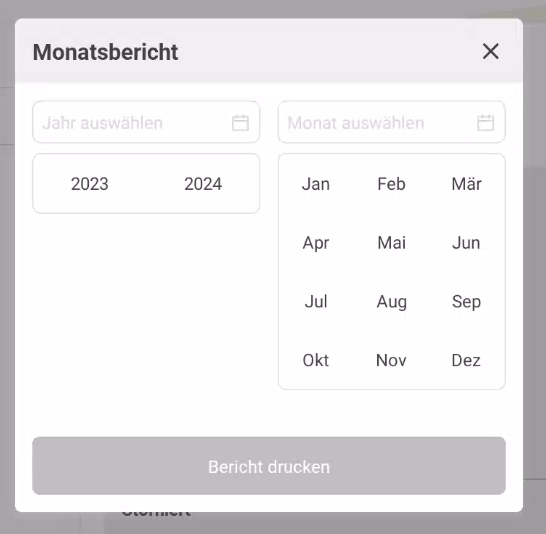Open the Monat auswählen field

[391, 122]
